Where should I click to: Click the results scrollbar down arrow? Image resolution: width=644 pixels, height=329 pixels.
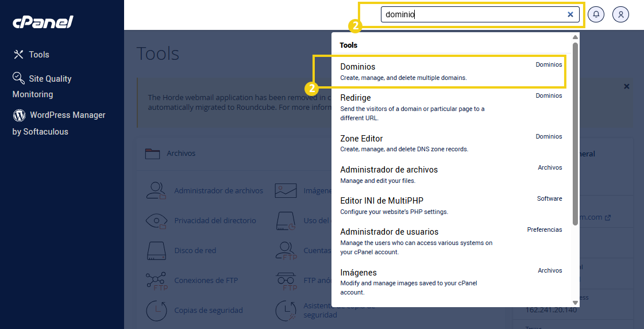(576, 303)
